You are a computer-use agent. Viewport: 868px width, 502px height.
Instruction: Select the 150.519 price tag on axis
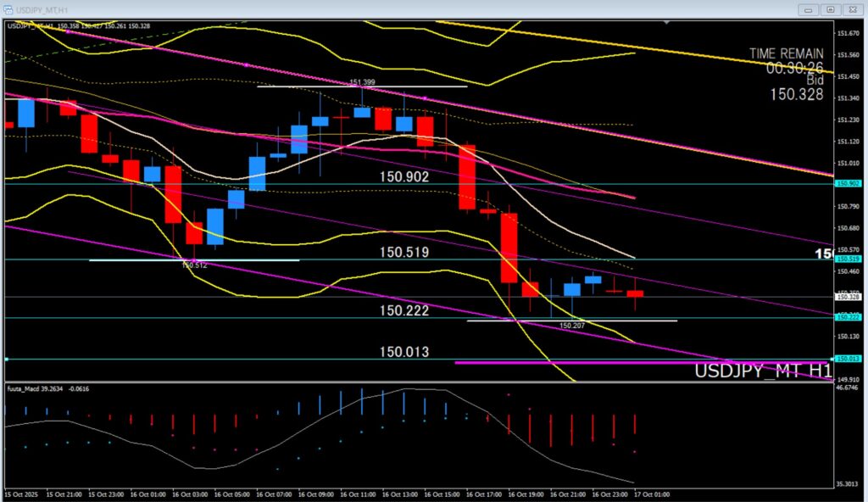847,259
